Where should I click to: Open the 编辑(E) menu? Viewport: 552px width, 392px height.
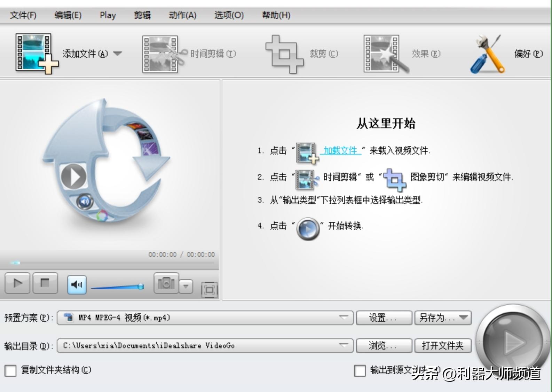click(x=68, y=15)
